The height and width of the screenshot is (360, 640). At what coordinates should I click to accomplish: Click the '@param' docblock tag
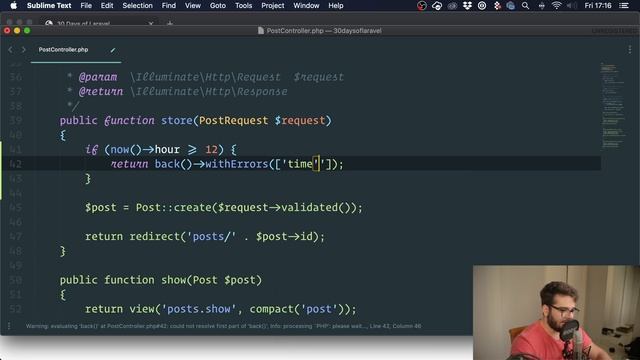point(98,77)
